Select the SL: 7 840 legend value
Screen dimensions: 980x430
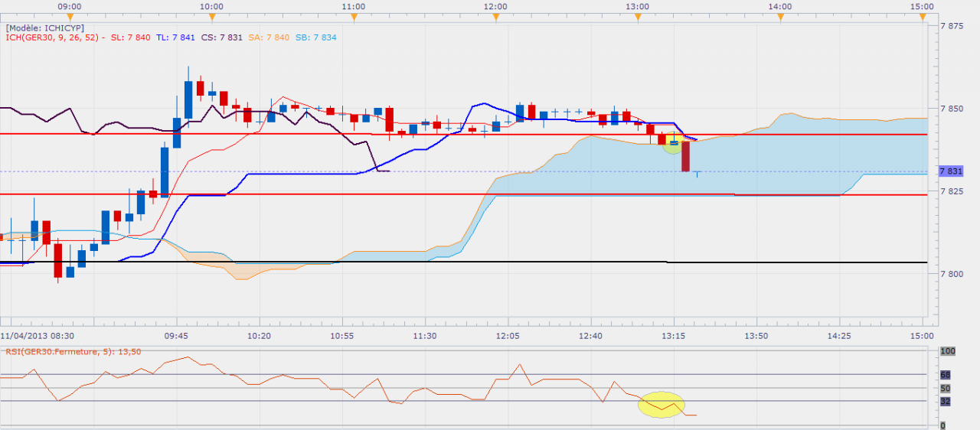pos(129,38)
